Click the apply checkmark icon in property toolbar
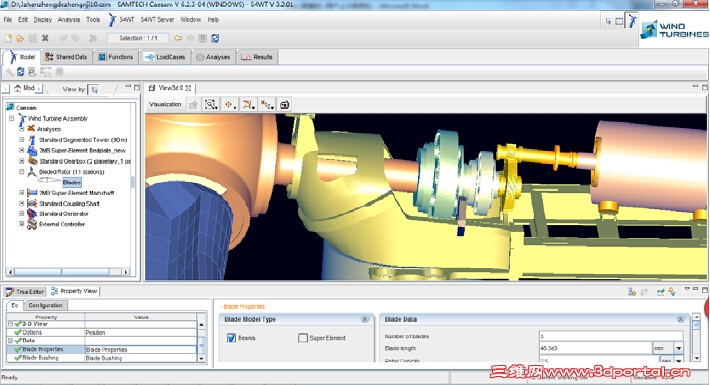The image size is (710, 385). click(x=661, y=292)
